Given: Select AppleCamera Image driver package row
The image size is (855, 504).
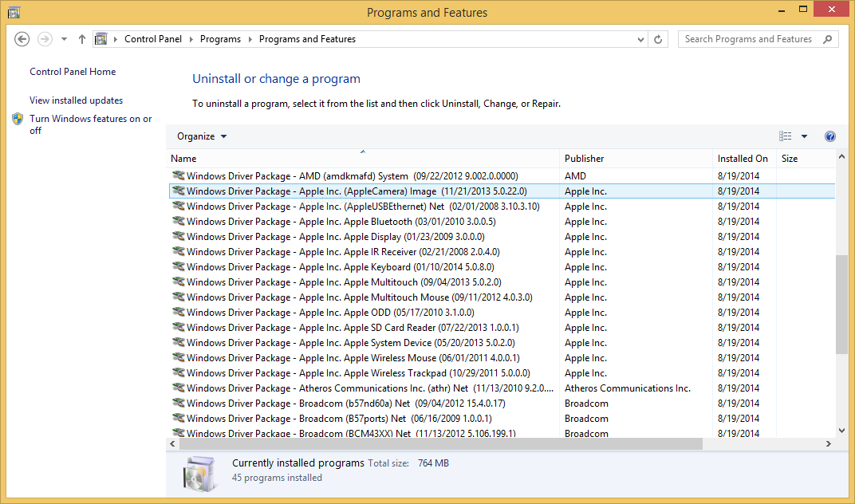Looking at the screenshot, I should (x=502, y=191).
